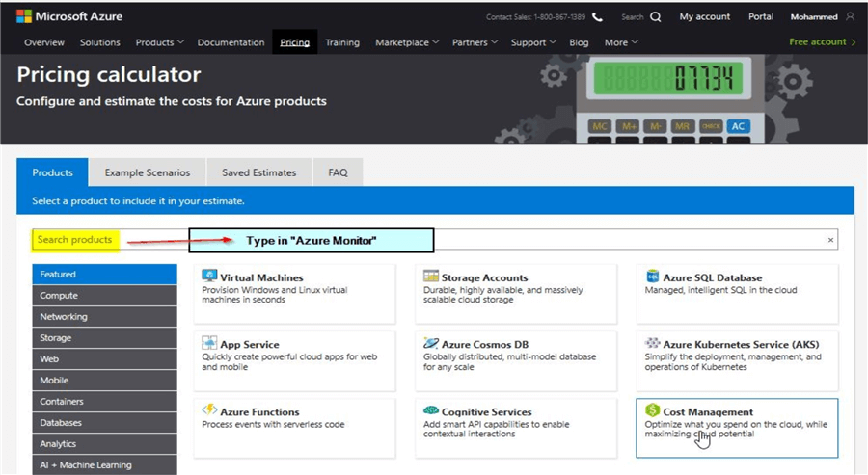
Task: Click the Virtual Machines product icon
Action: (x=209, y=276)
